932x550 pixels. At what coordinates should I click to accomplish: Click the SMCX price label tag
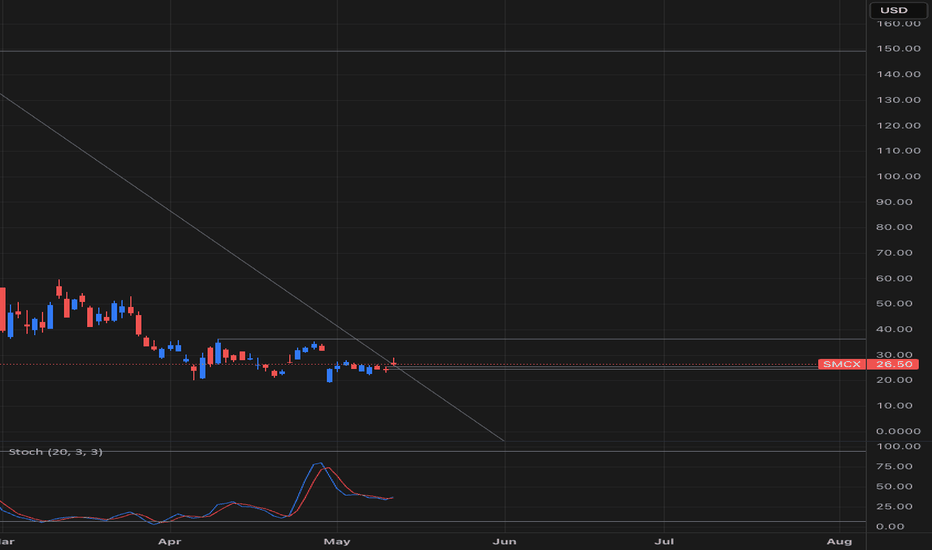click(x=842, y=364)
